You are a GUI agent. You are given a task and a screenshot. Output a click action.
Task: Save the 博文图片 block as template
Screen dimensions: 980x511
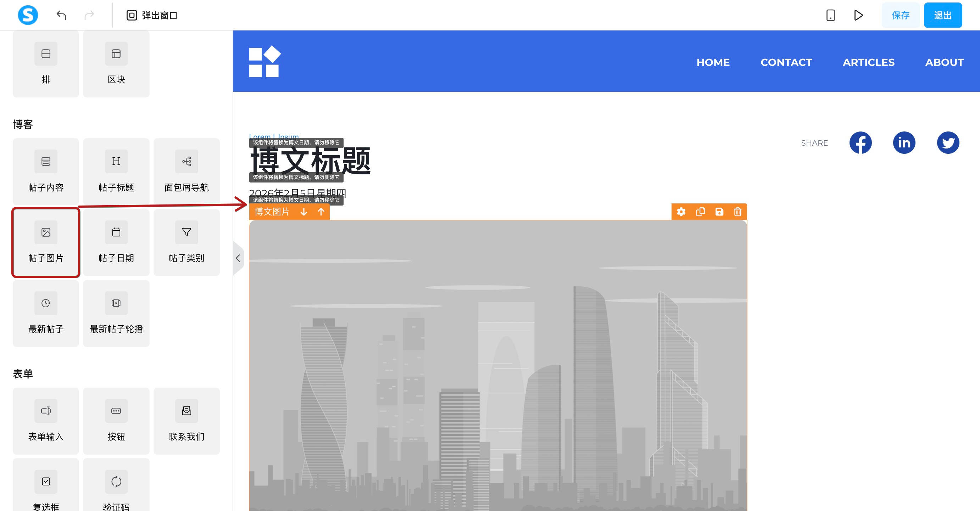(719, 212)
